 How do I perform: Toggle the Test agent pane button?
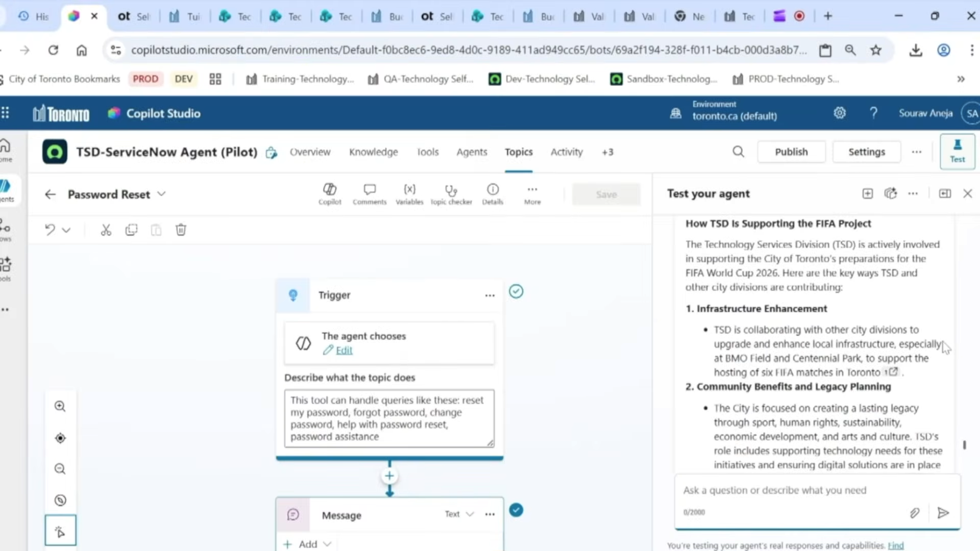point(958,152)
